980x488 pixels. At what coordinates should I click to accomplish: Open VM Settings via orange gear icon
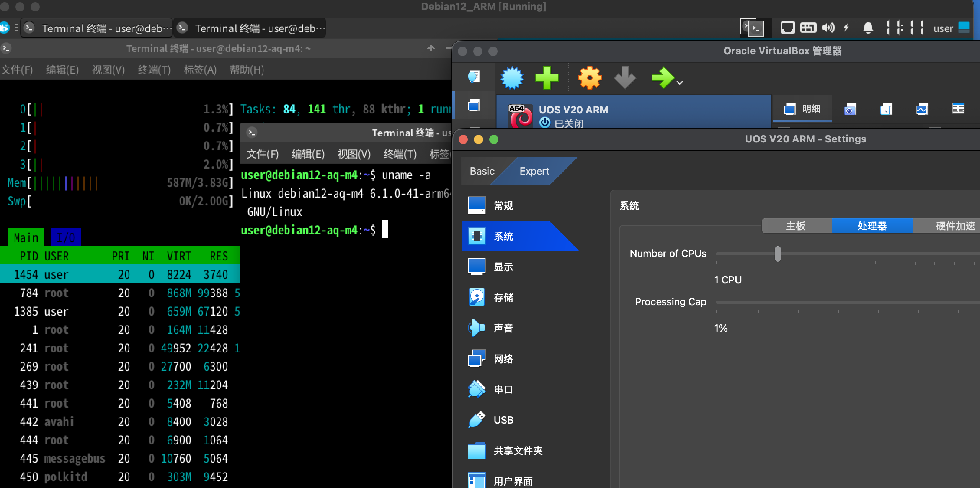pos(590,78)
